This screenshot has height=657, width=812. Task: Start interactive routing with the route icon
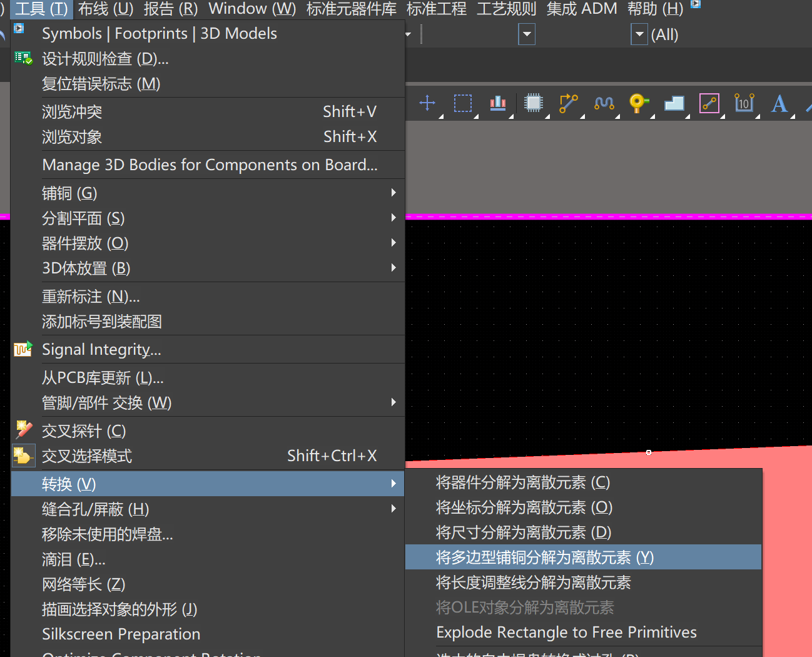tap(568, 103)
